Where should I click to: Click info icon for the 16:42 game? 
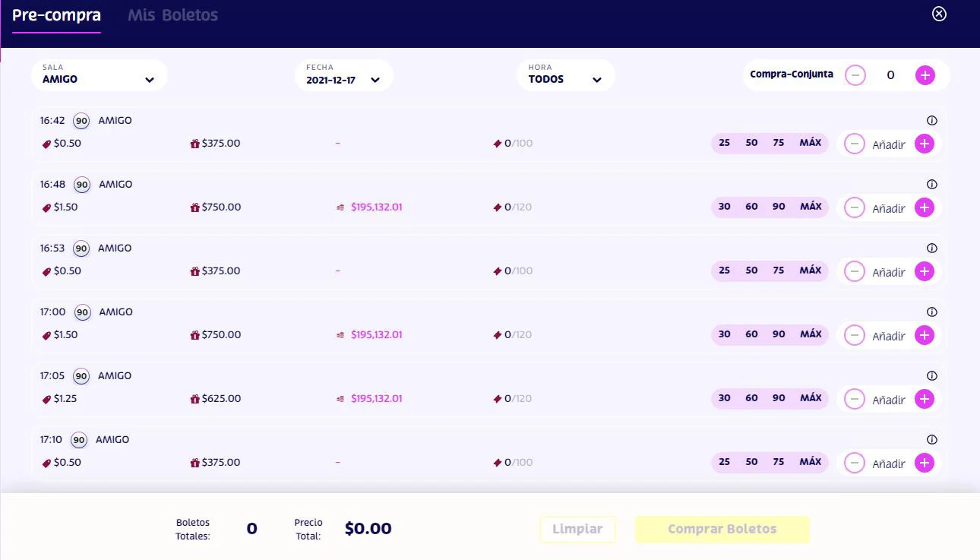point(932,120)
